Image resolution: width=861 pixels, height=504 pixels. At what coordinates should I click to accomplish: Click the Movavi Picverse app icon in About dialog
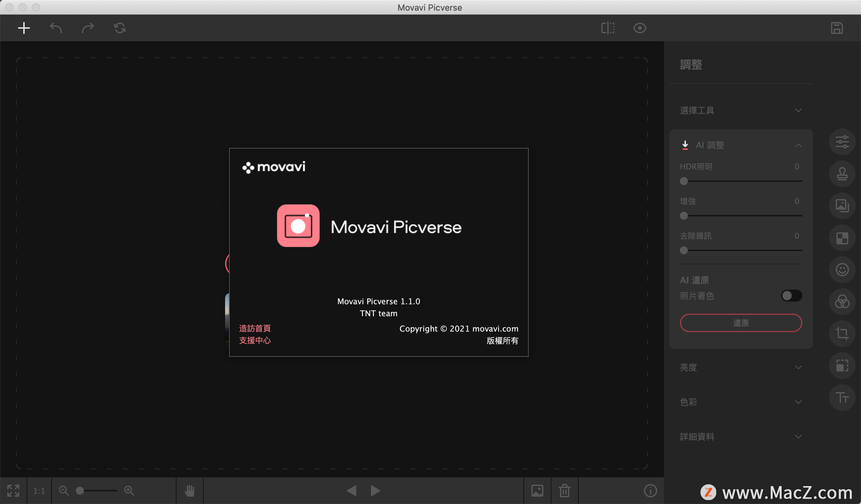click(298, 226)
